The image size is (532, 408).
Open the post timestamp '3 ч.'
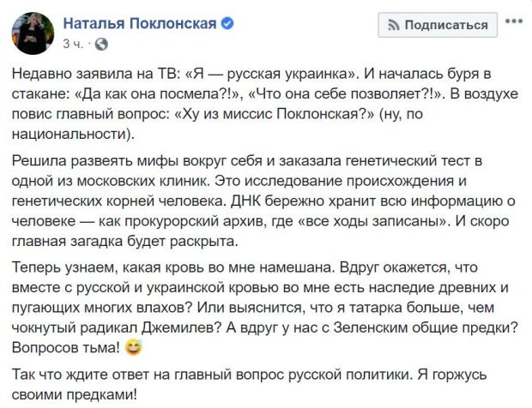click(73, 44)
